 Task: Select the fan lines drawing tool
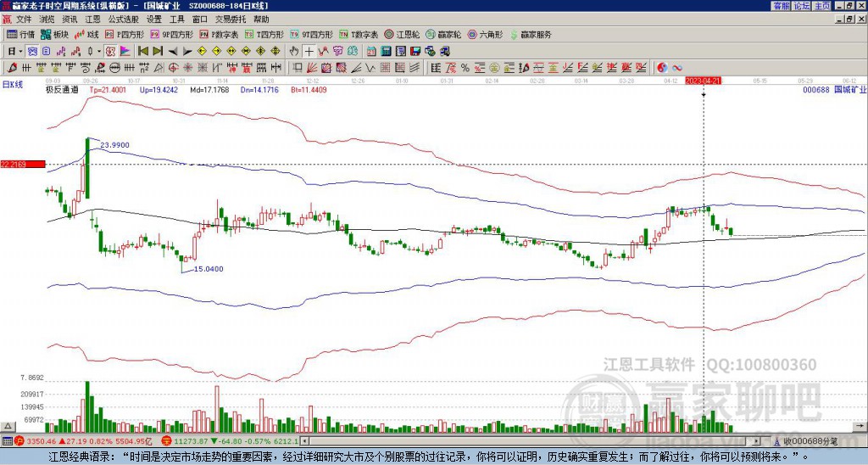312,68
